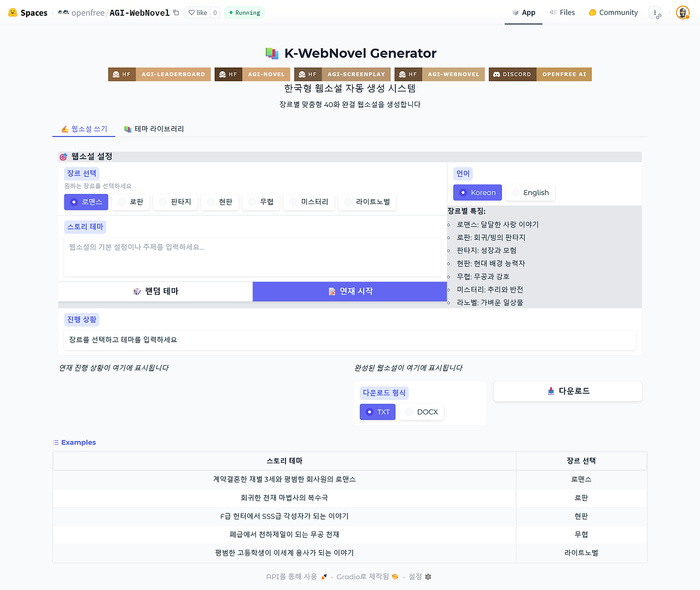Click the HF AGI-LEADERBOARD badge
This screenshot has width=700, height=590.
[x=159, y=74]
